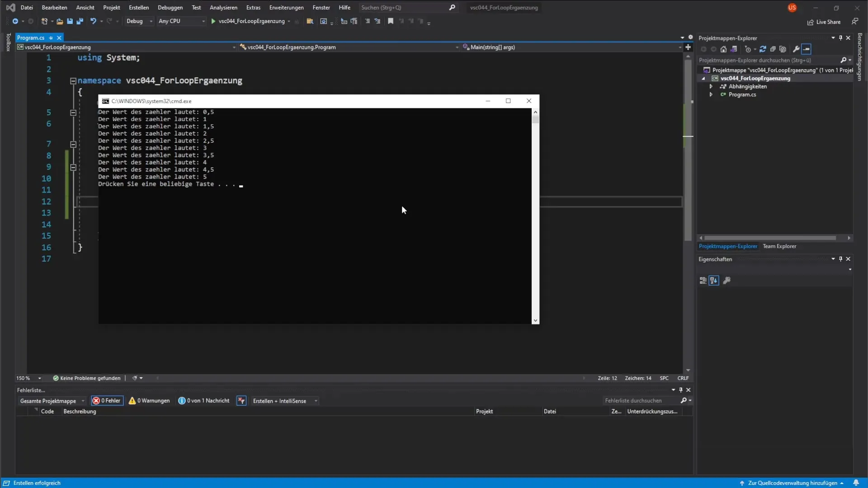
Task: Click the navigate backward arrow icon
Action: 15,21
